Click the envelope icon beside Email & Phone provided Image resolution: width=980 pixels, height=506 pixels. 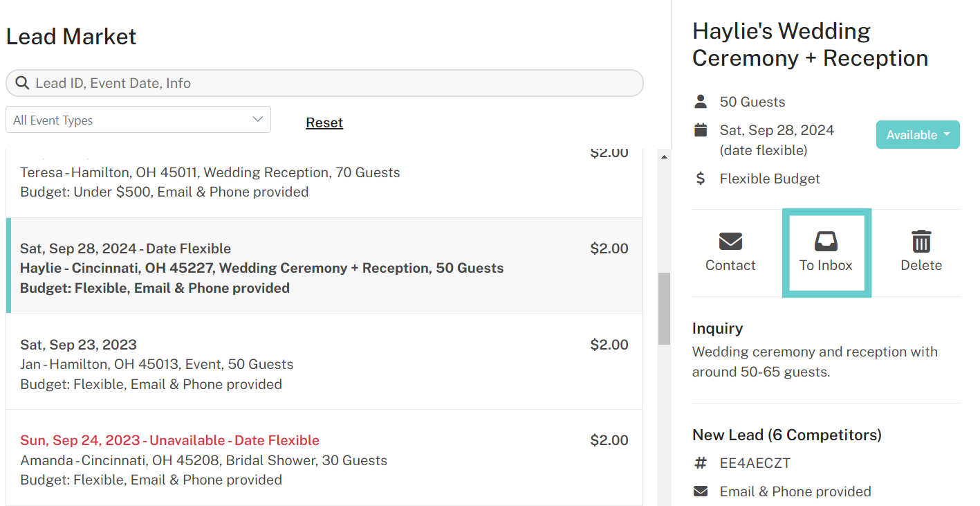tap(701, 491)
